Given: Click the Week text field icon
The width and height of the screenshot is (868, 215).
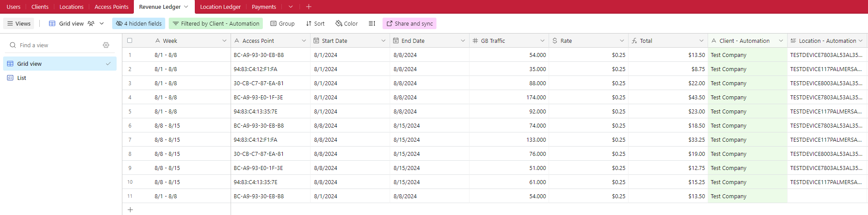Looking at the screenshot, I should [158, 41].
